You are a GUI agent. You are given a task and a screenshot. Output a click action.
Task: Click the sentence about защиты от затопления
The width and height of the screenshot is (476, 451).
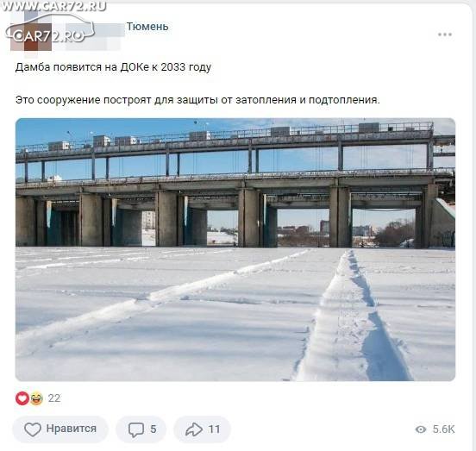pyautogui.click(x=197, y=100)
